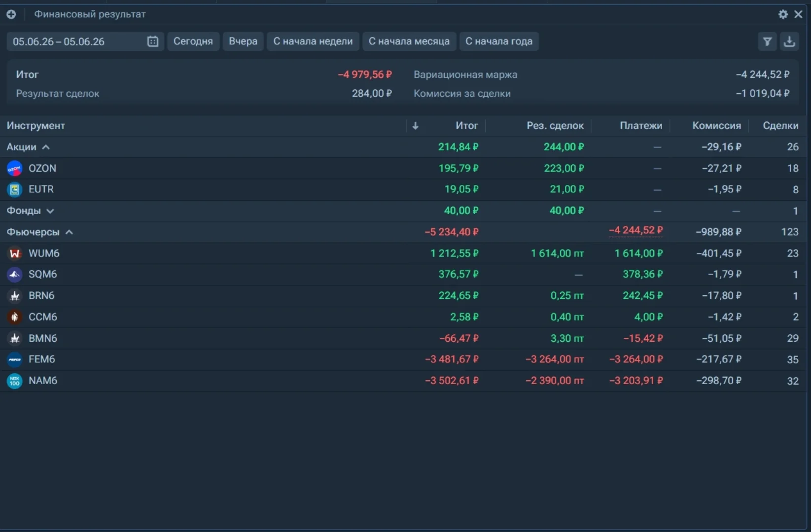Select the Сегодня period button

pos(193,41)
